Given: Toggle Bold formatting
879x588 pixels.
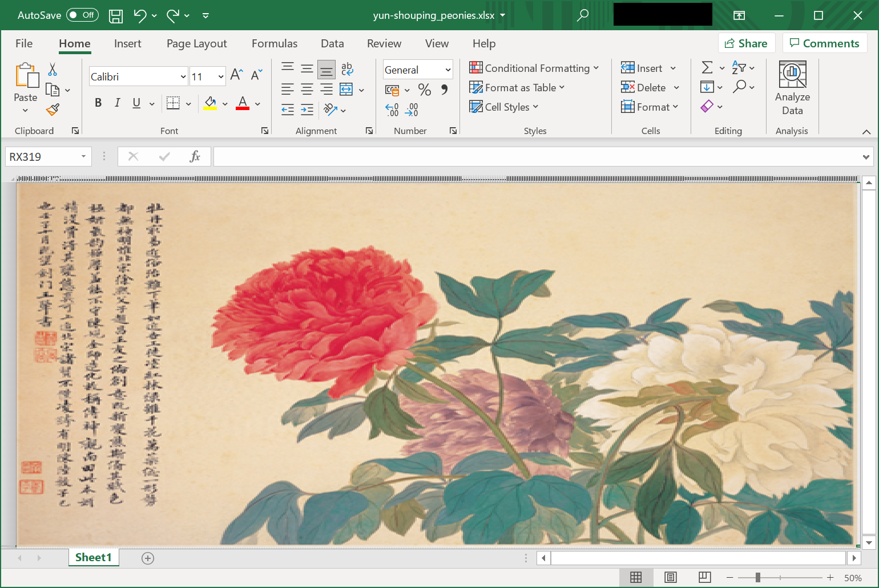Looking at the screenshot, I should coord(98,103).
